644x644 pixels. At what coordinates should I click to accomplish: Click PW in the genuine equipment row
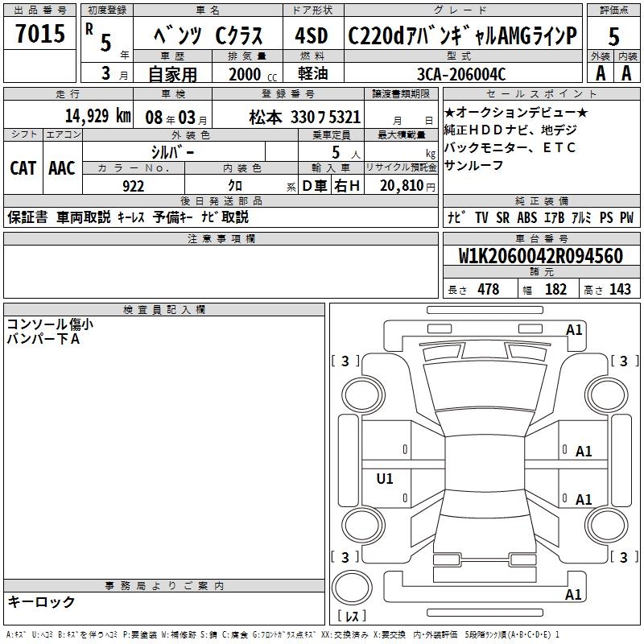pos(627,217)
